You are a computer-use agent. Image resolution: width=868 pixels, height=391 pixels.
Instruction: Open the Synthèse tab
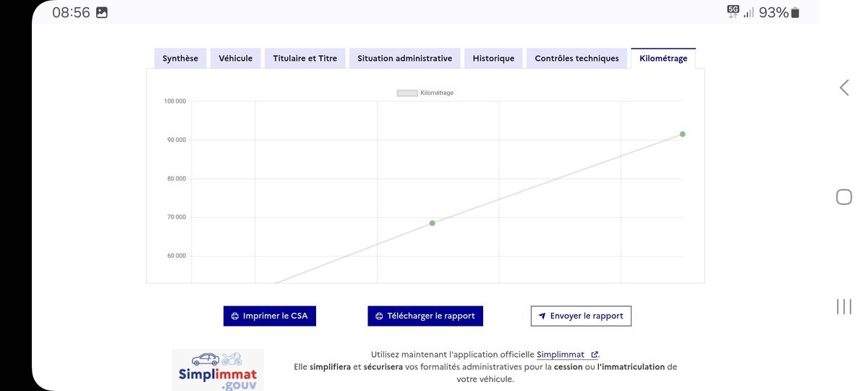180,59
